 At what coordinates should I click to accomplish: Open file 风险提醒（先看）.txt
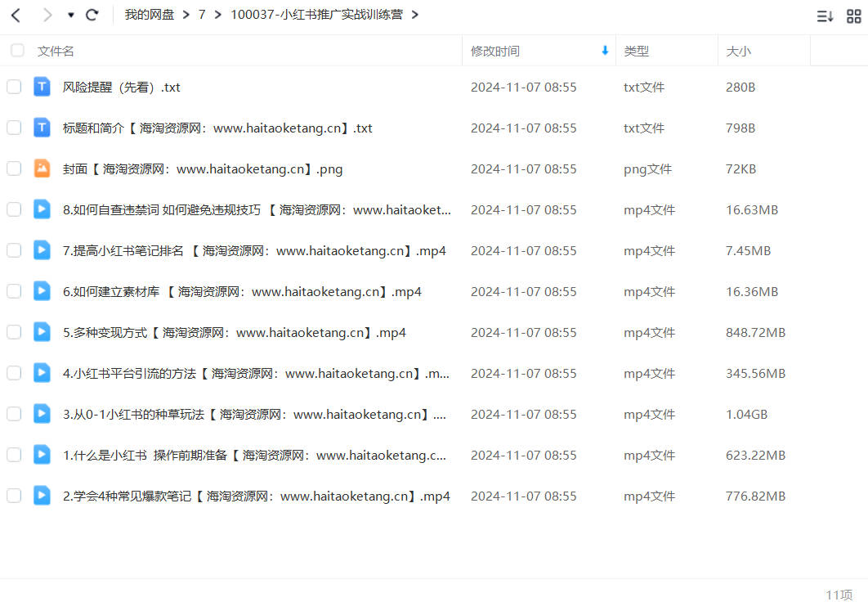coord(121,87)
